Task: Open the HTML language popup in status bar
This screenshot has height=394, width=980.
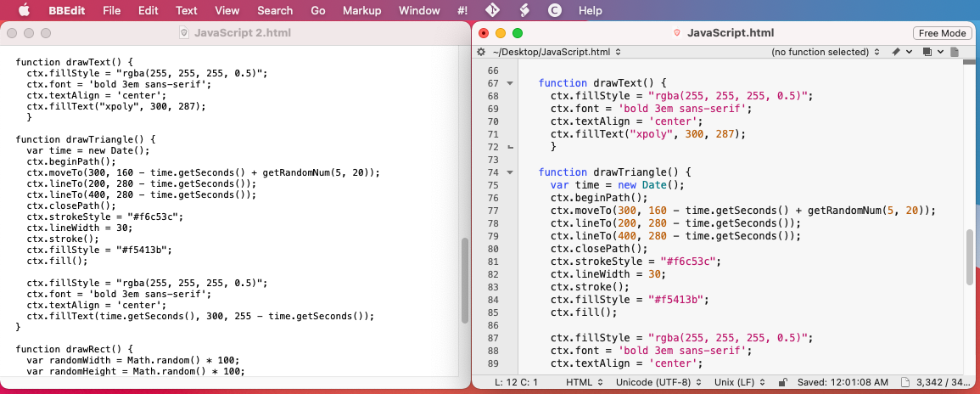Action: click(x=584, y=381)
